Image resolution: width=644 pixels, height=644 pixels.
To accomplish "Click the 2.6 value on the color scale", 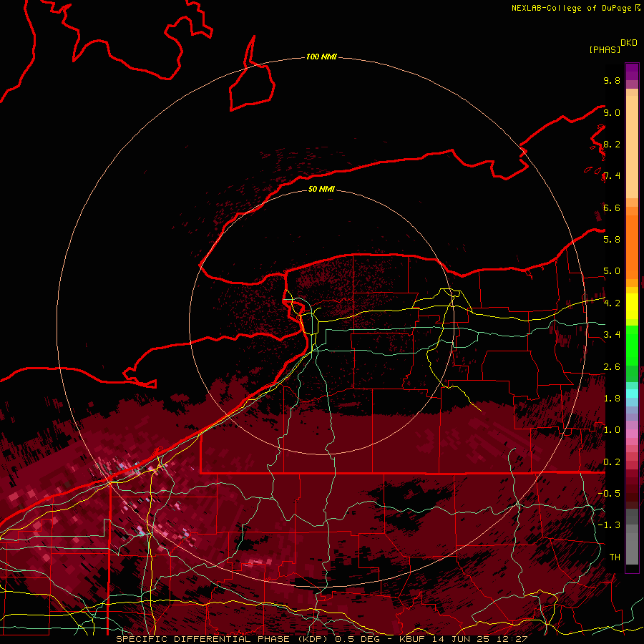I will [x=612, y=367].
